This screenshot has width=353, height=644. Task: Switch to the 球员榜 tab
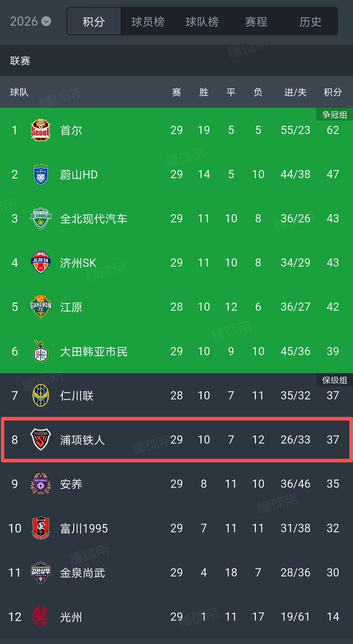pos(148,22)
